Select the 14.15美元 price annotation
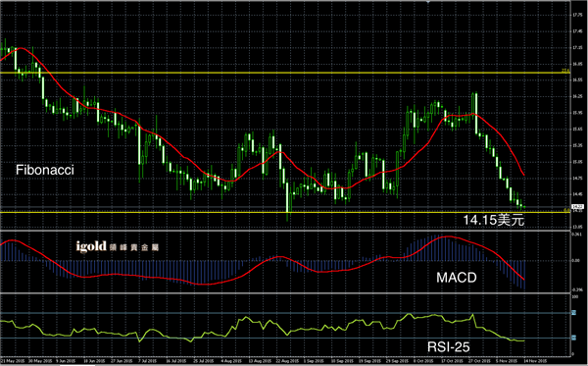 (493, 220)
